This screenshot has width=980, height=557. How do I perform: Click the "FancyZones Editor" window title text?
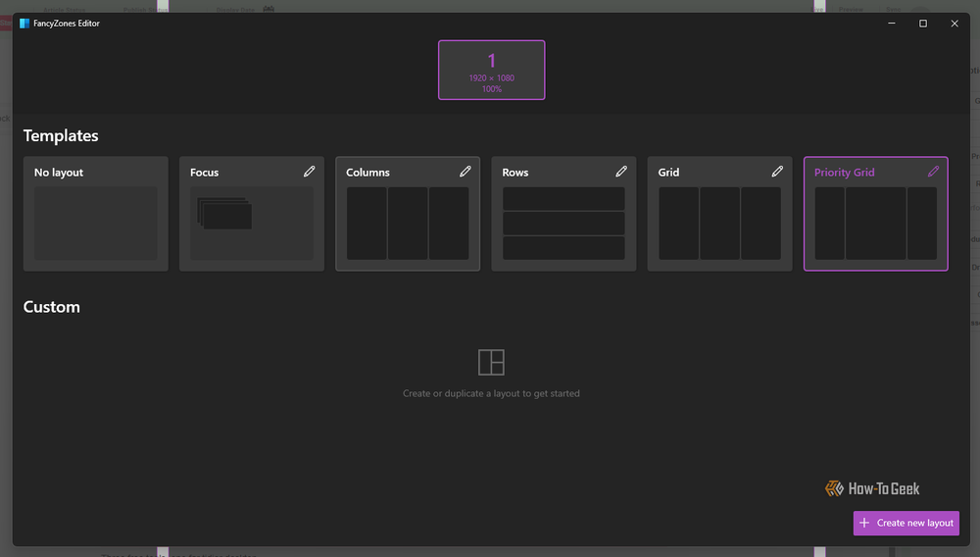(x=67, y=24)
